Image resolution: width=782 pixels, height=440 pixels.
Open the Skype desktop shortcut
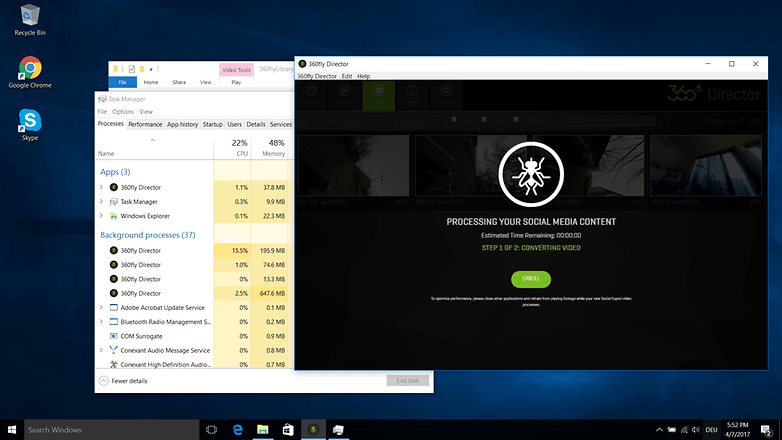tap(30, 125)
